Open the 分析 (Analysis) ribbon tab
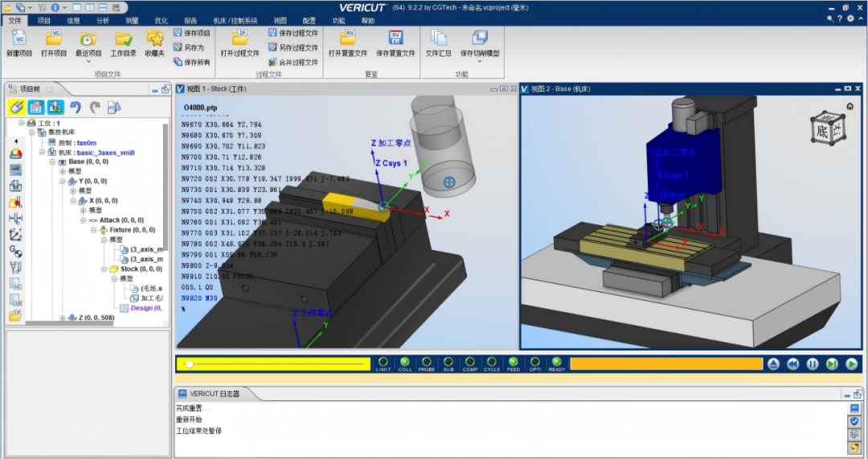Image resolution: width=868 pixels, height=459 pixels. [x=103, y=20]
